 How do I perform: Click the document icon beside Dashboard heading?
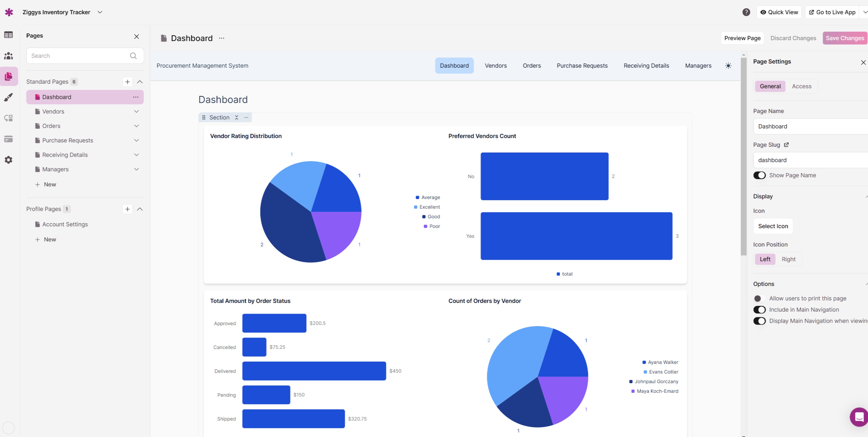(164, 38)
